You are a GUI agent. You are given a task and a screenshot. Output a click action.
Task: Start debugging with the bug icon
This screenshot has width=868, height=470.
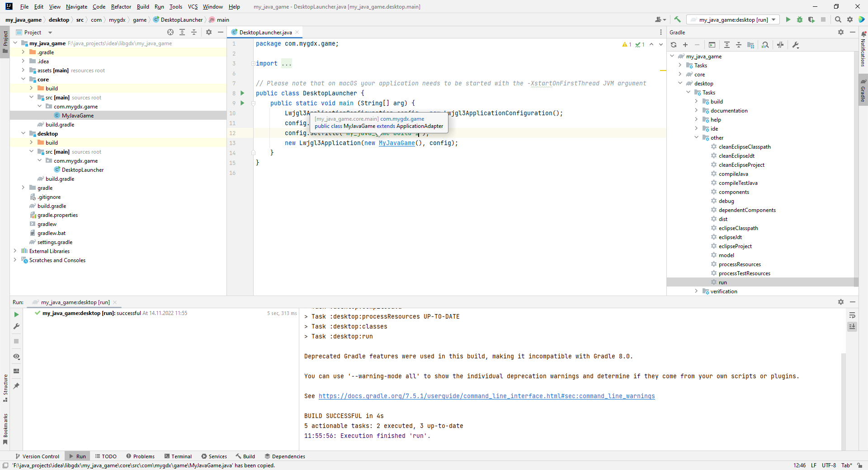pos(800,19)
